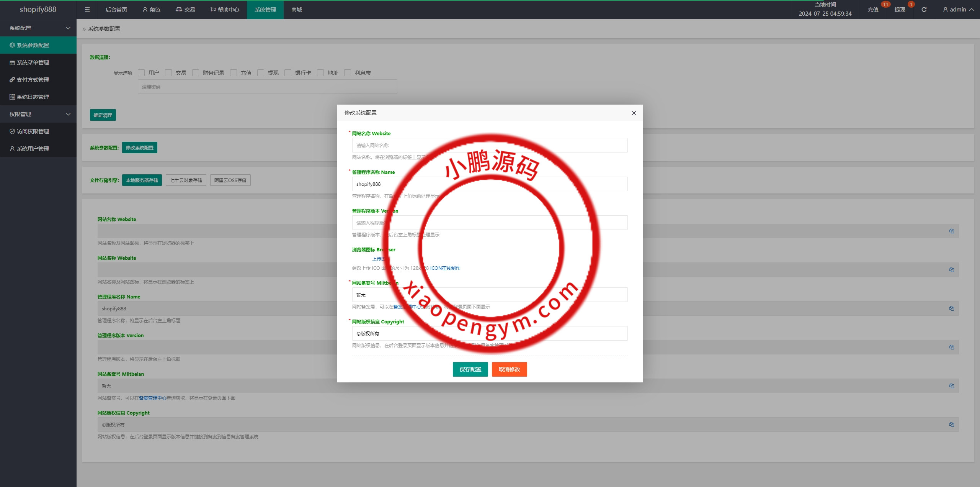Screen dimensions: 980x487
Task: Collapse the 系统配置 section chevron
Action: [x=68, y=28]
